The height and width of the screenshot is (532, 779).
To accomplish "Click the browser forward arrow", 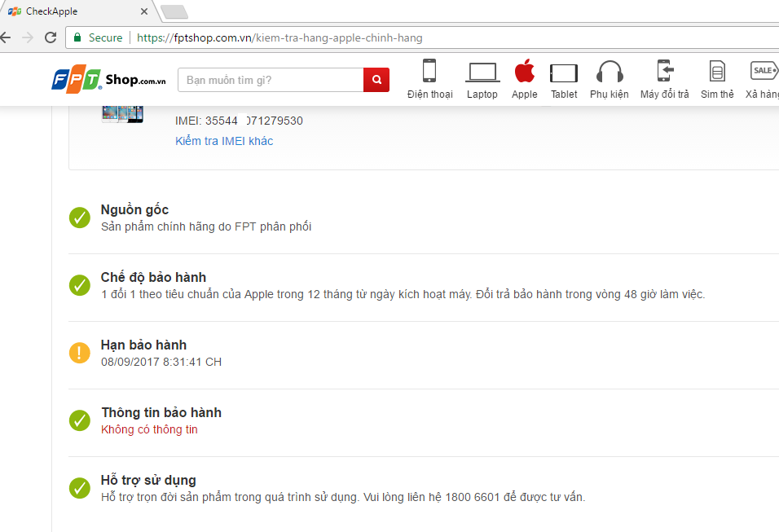I will (x=28, y=37).
